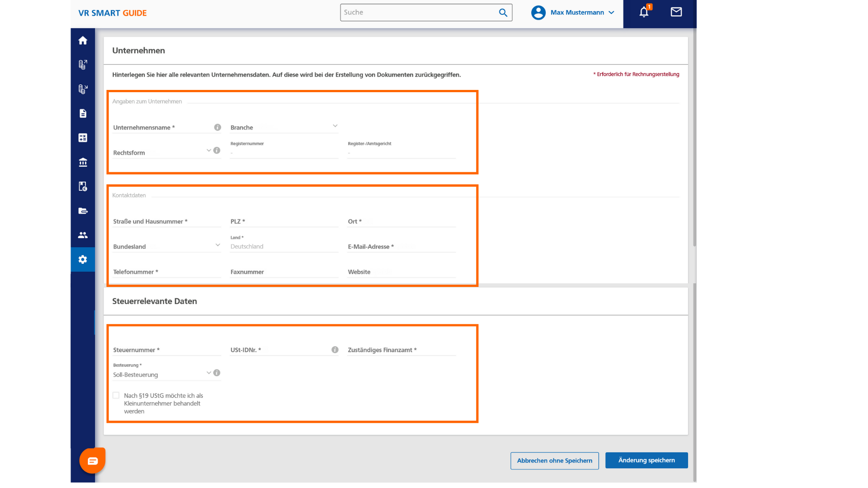
Task: Expand the Branche dropdown
Action: [x=335, y=126]
